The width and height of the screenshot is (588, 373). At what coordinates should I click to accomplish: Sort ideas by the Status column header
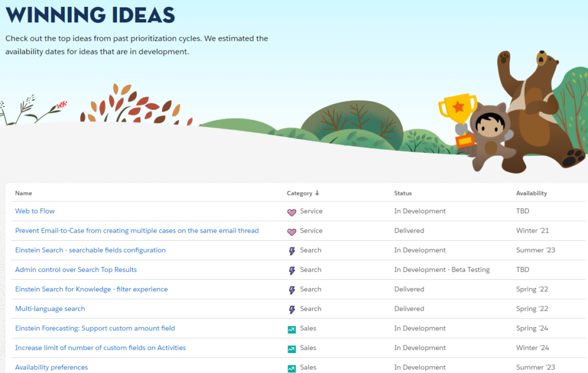(x=403, y=193)
